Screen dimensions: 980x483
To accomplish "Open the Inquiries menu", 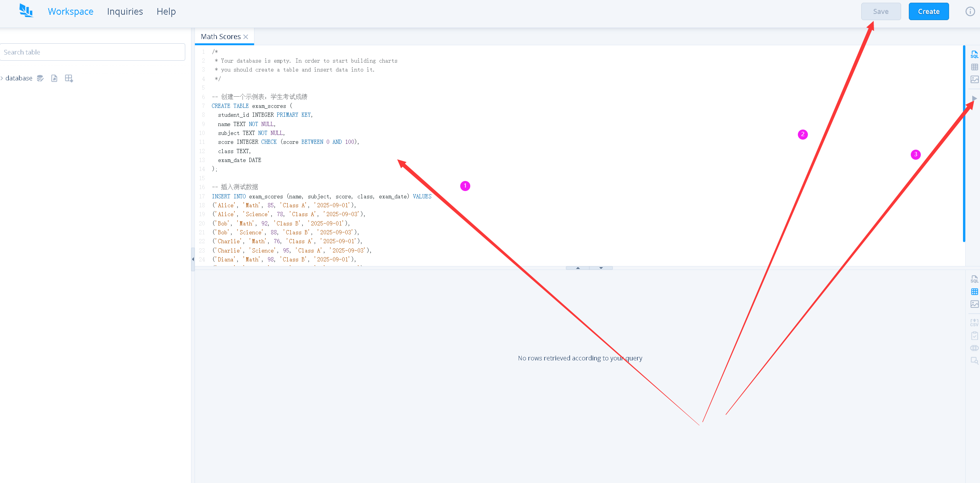I will pyautogui.click(x=125, y=12).
